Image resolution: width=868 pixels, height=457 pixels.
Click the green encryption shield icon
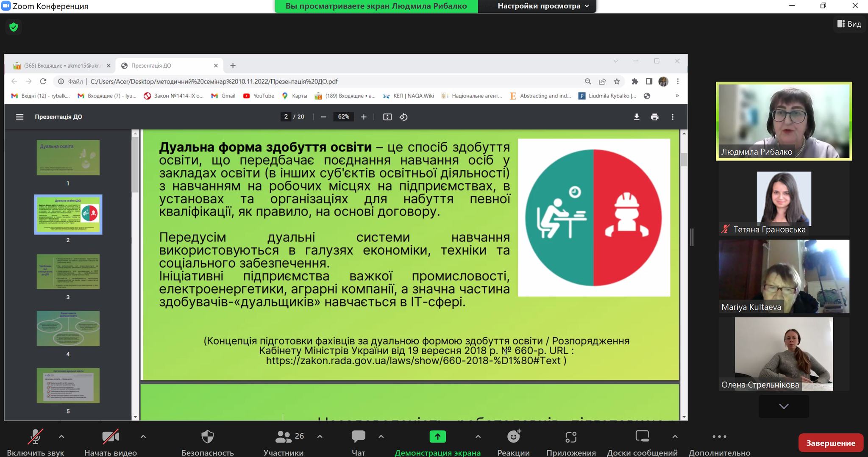coord(14,27)
